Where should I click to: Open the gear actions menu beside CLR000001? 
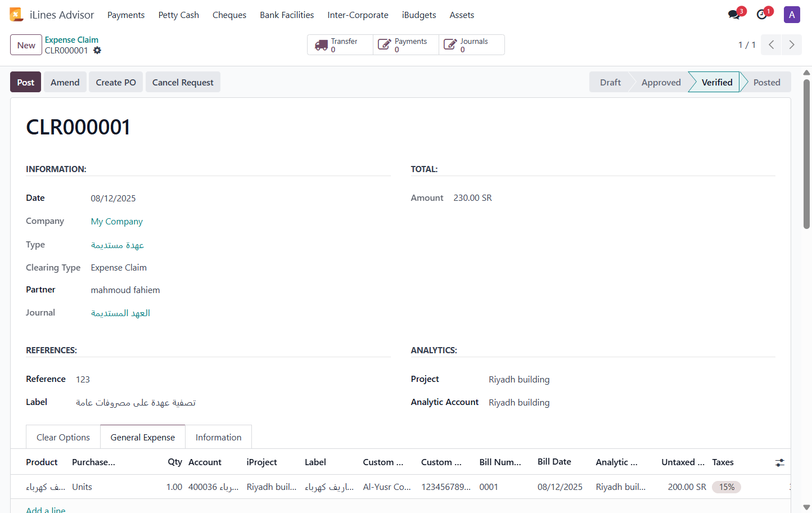(x=97, y=50)
